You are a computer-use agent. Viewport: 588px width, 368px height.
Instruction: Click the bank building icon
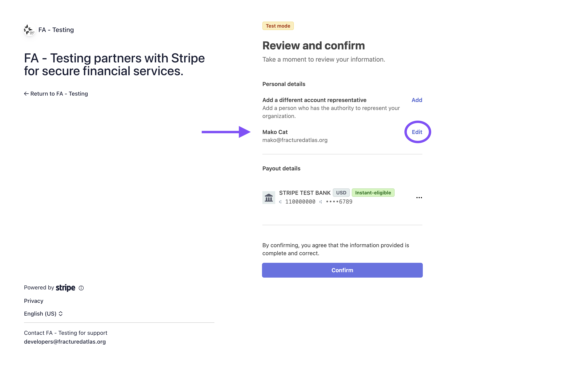[269, 197]
